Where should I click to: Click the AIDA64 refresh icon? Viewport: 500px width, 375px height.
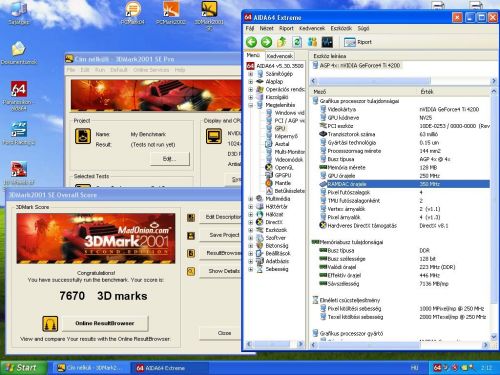pyautogui.click(x=297, y=42)
